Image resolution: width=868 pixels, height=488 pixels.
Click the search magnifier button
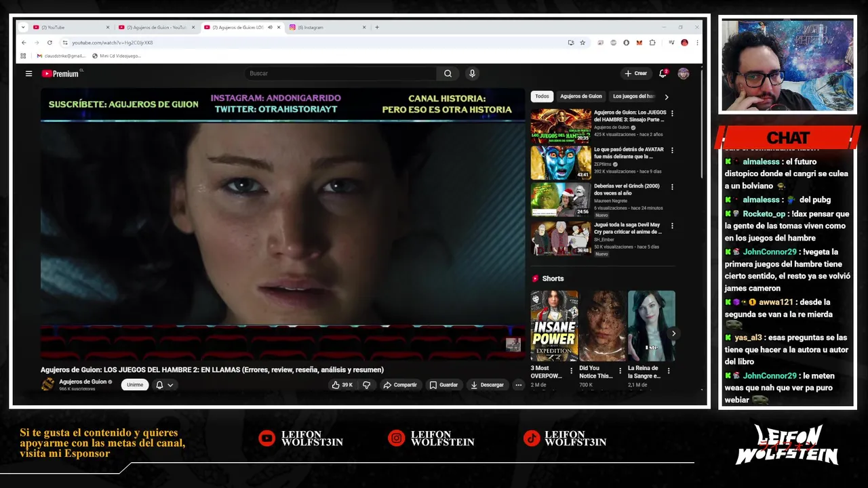[x=448, y=73]
